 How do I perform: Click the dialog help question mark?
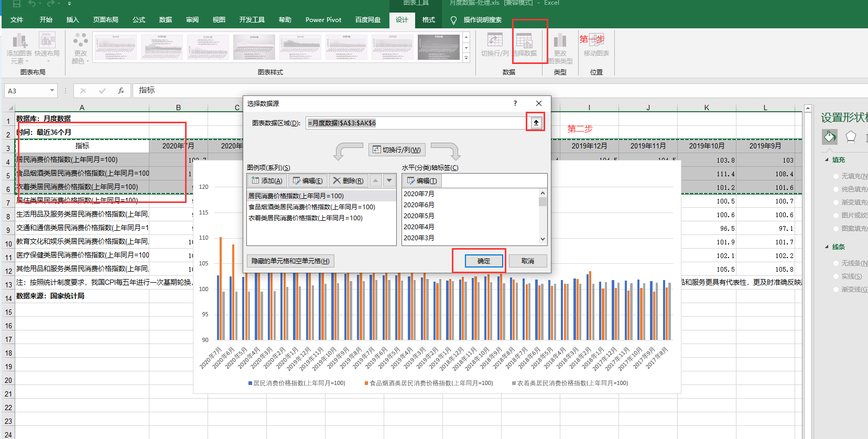[515, 103]
